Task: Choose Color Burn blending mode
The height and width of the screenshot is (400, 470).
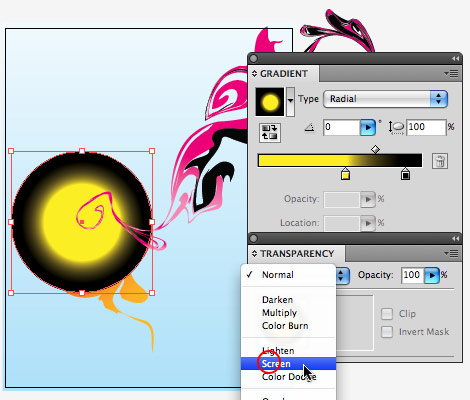Action: point(288,326)
